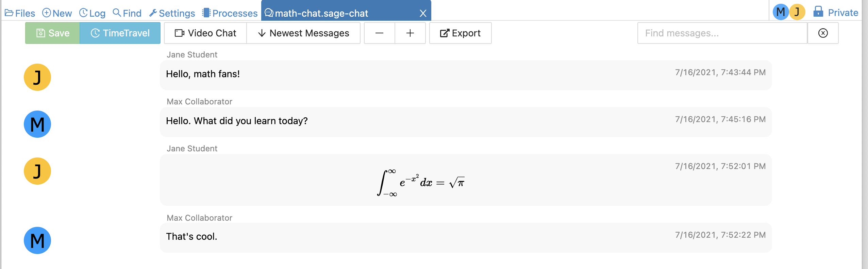Viewport: 868px width, 269px height.
Task: Start a Video Chat
Action: click(205, 33)
